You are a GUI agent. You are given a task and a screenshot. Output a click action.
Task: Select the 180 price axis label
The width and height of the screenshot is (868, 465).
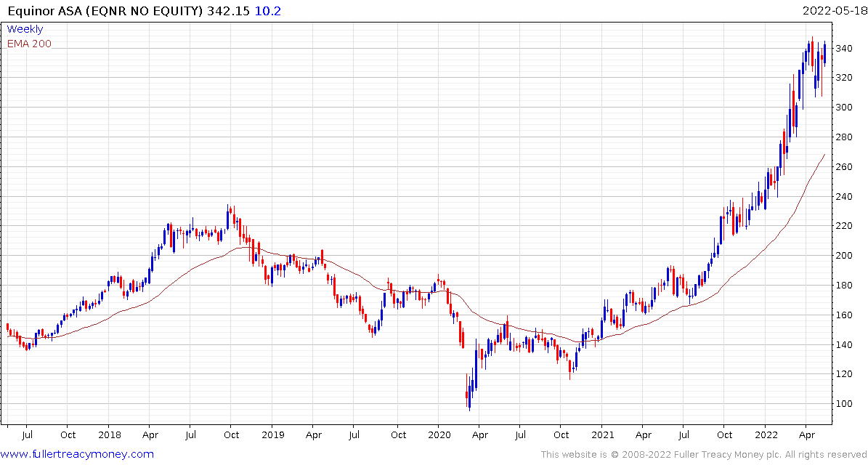click(x=844, y=285)
